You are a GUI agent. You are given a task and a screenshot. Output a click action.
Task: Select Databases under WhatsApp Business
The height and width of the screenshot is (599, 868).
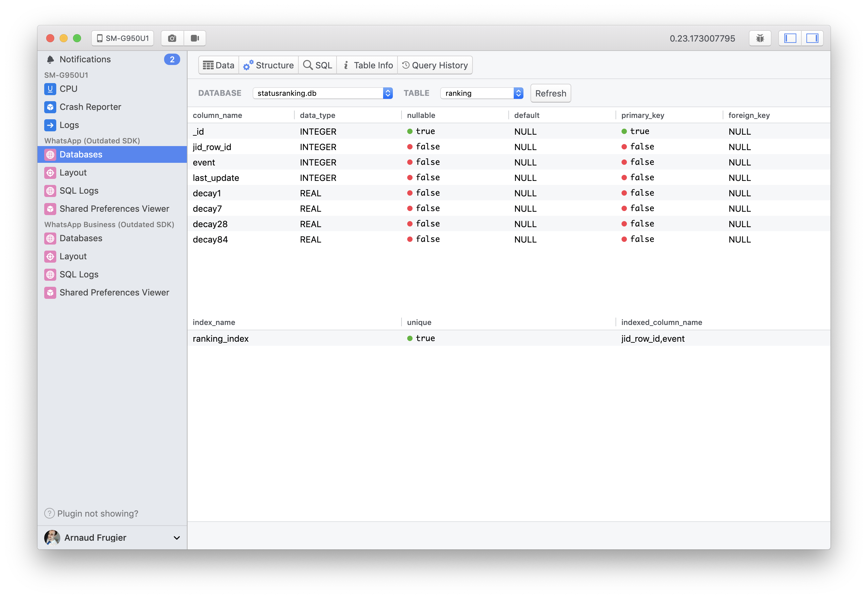81,238
